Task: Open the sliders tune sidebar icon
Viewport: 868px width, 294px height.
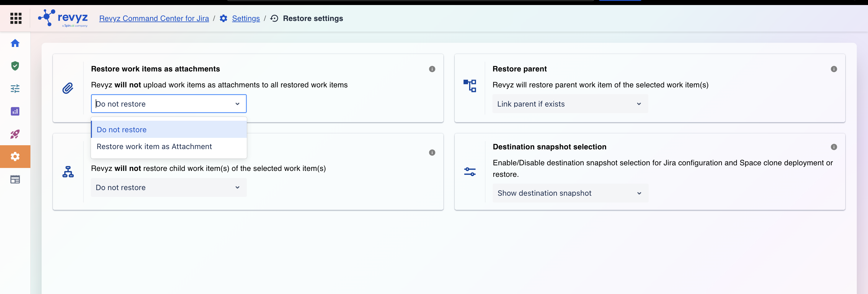Action: coord(15,89)
